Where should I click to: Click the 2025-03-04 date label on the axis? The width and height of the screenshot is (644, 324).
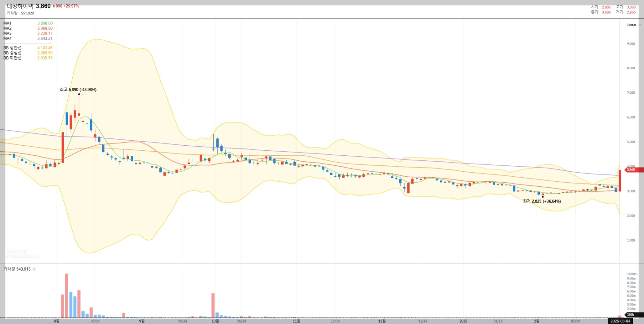click(x=620, y=321)
